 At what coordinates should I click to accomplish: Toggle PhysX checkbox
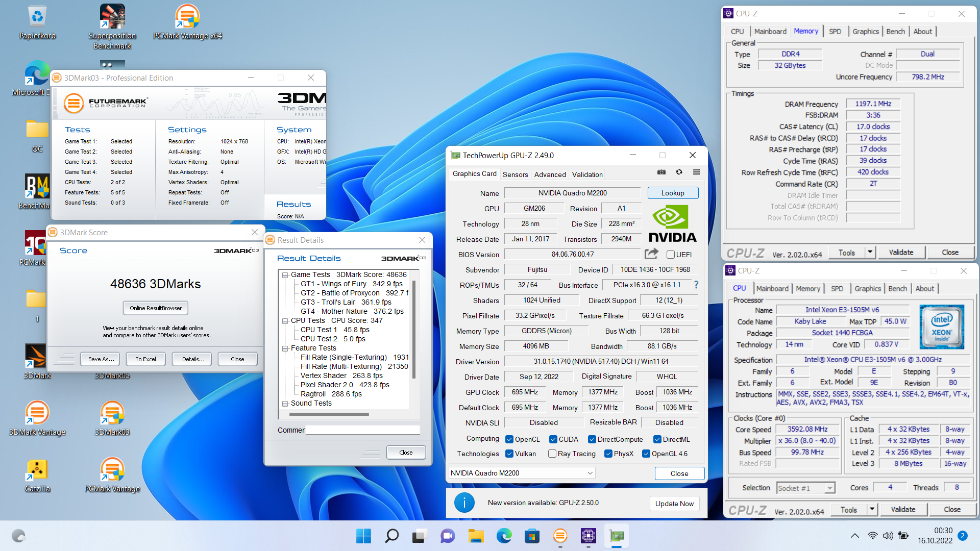pos(608,454)
